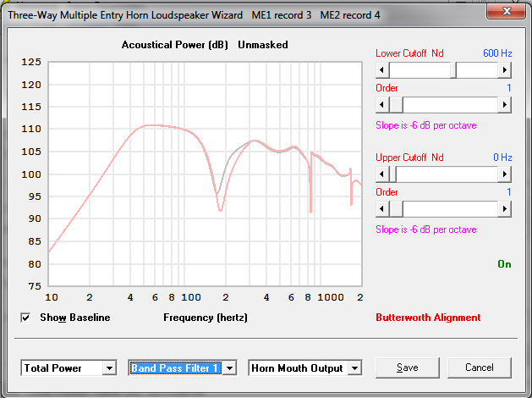The width and height of the screenshot is (532, 398).
Task: Close the Loudspeaker Wizard window
Action: (507, 11)
